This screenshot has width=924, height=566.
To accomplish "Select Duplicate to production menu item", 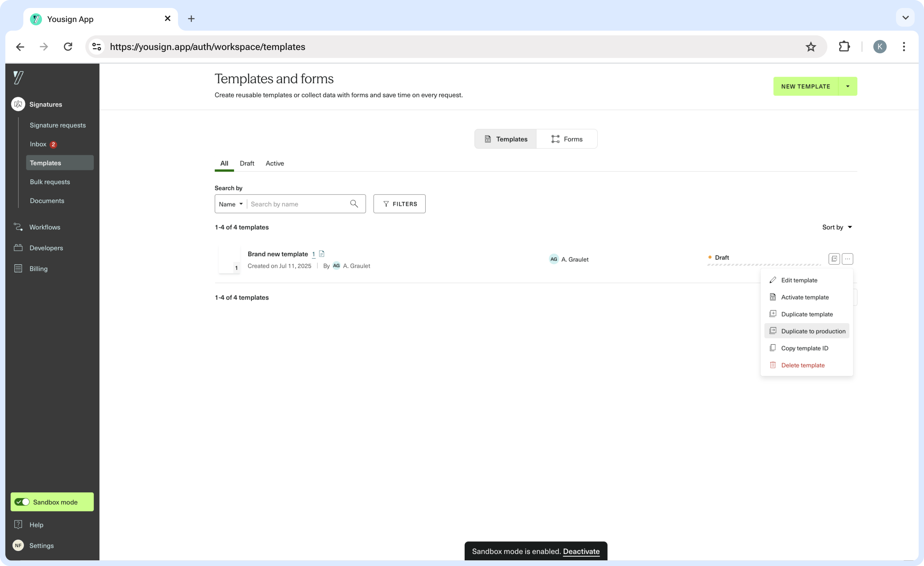I will point(813,331).
